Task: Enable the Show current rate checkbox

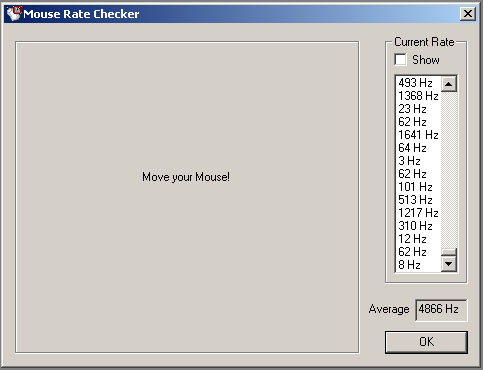Action: [400, 60]
